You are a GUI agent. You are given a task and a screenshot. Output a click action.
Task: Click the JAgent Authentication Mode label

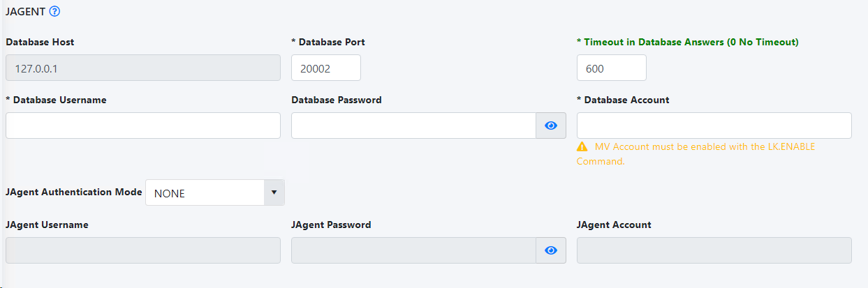pos(73,192)
